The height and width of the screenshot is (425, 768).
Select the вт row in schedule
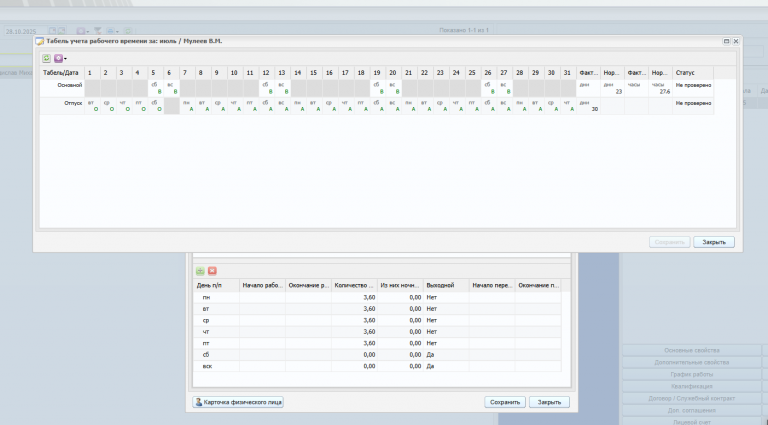pyautogui.click(x=377, y=309)
